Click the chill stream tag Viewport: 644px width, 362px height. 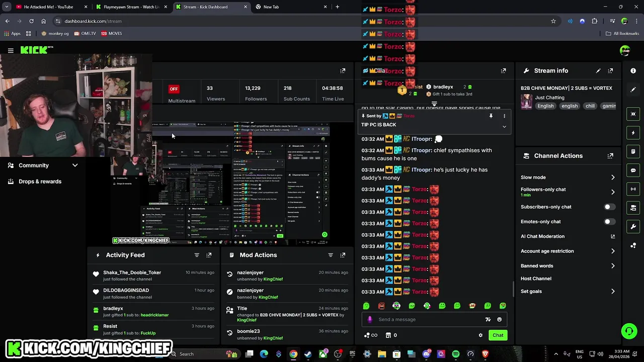click(590, 106)
